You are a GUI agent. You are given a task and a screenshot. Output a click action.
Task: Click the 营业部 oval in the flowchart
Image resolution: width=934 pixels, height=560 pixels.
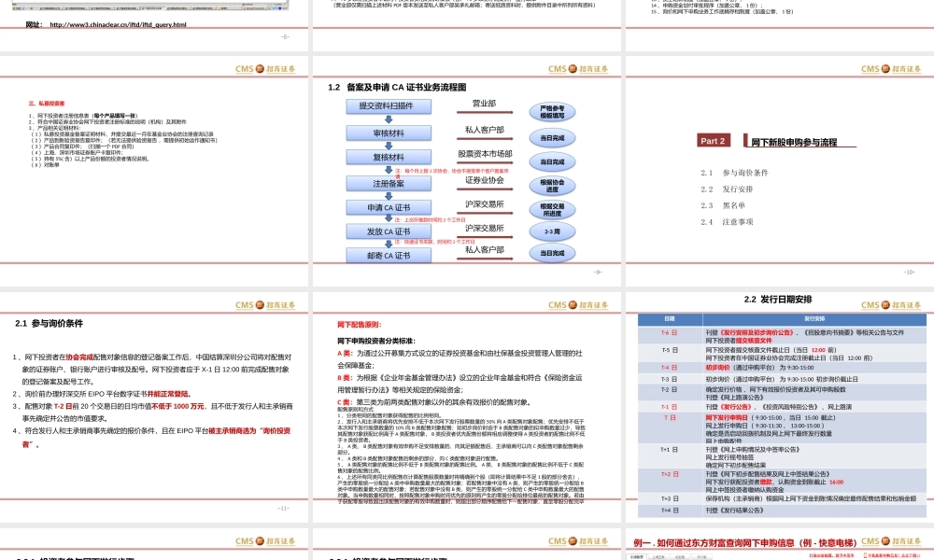pos(484,105)
